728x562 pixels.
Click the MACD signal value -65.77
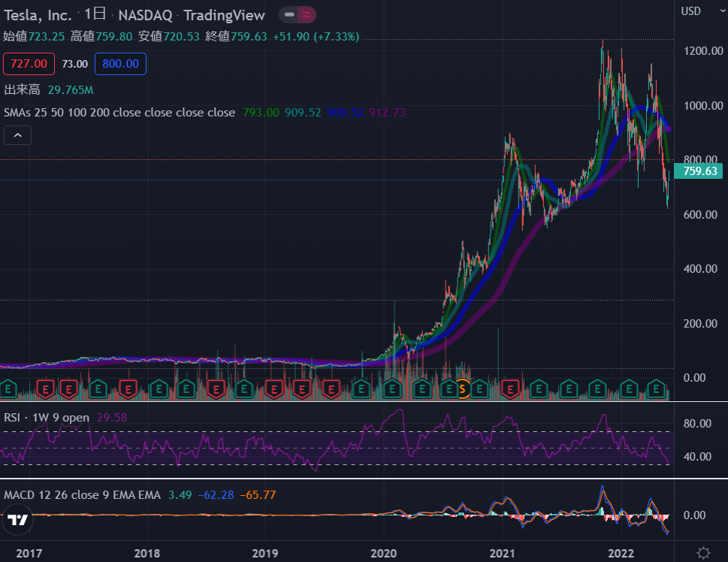258,495
